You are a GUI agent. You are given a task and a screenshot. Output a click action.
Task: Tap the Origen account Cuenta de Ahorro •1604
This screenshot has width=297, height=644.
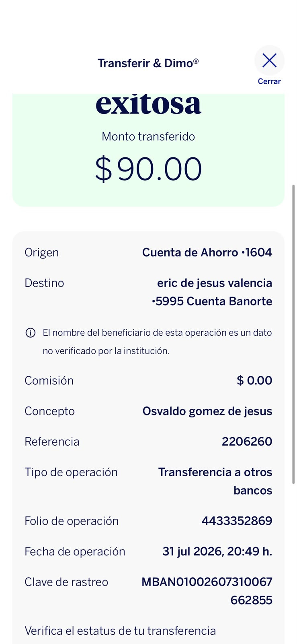pyautogui.click(x=207, y=252)
